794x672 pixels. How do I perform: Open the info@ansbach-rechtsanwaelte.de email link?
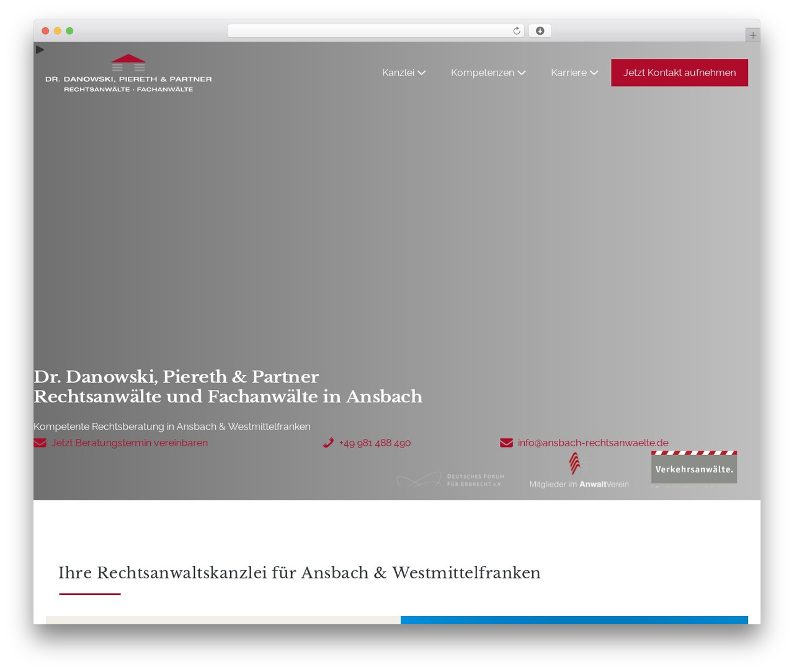pyautogui.click(x=593, y=443)
